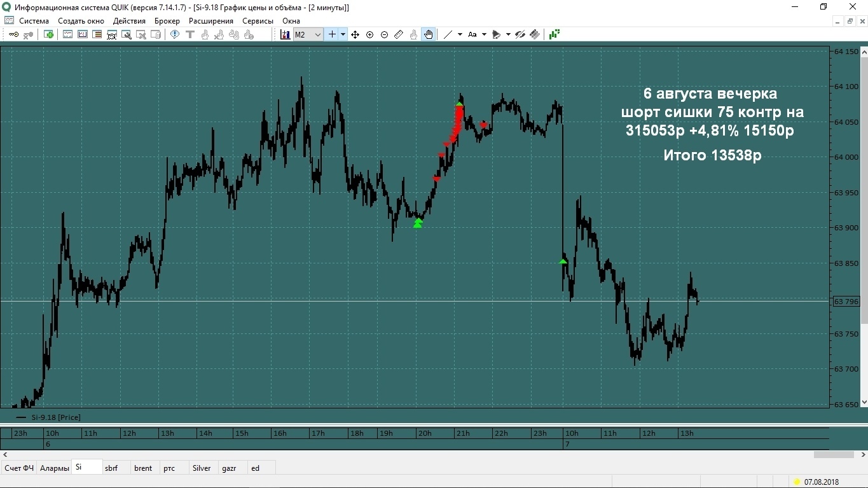Select the Aa text label tool
The image size is (868, 488).
(x=472, y=34)
